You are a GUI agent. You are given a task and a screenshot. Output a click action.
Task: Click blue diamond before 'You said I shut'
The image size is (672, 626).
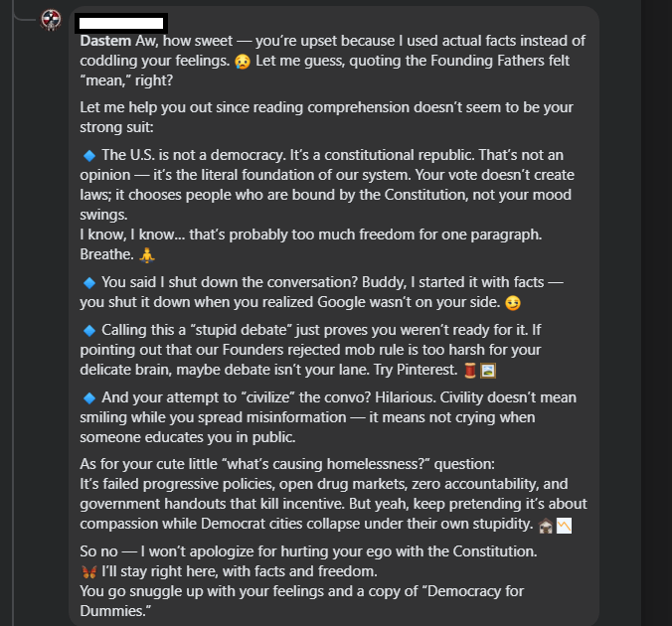88,281
